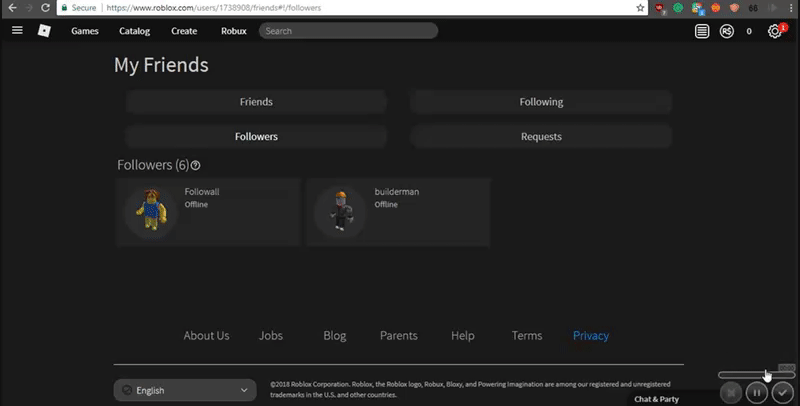Click the multicolored extension icon

click(697, 8)
